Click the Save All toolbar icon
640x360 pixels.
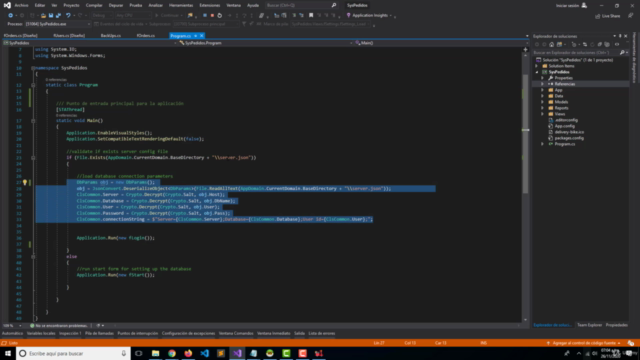click(58, 16)
